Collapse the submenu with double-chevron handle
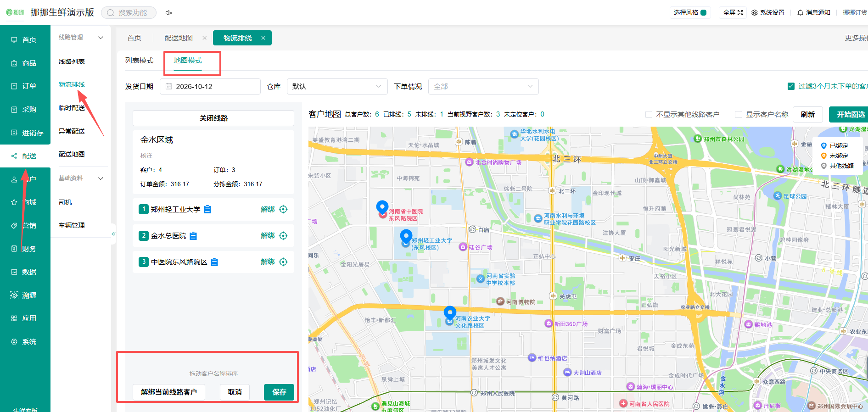This screenshot has height=412, width=868. coord(113,234)
